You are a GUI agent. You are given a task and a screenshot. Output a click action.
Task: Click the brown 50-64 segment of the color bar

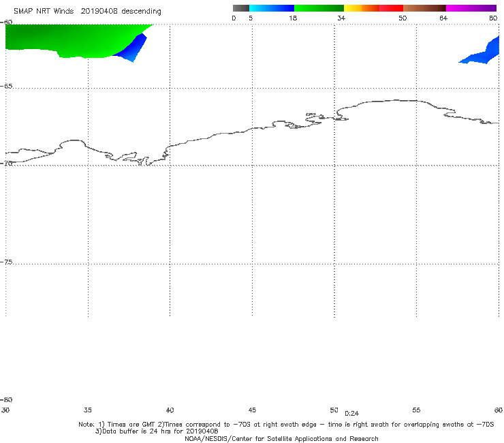click(x=424, y=8)
